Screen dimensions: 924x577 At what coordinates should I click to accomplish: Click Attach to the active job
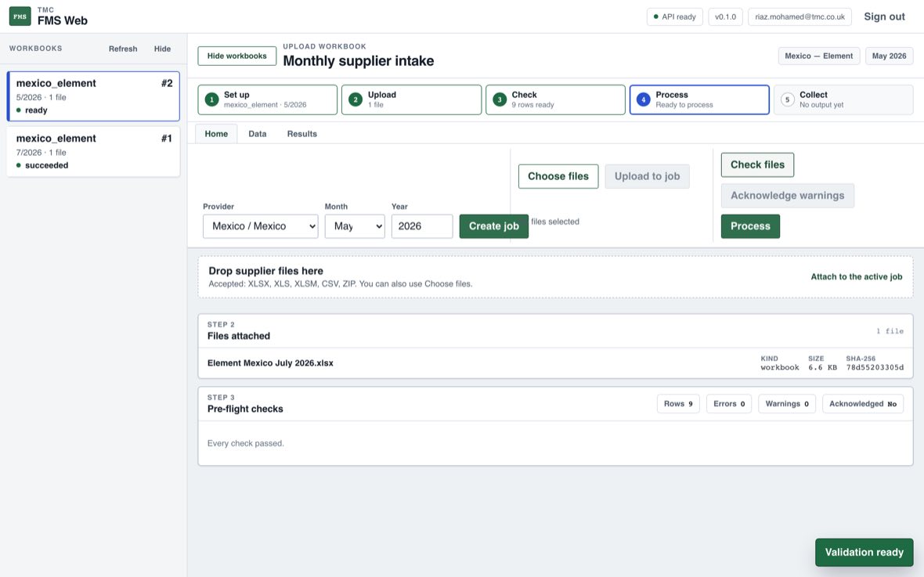pos(856,276)
